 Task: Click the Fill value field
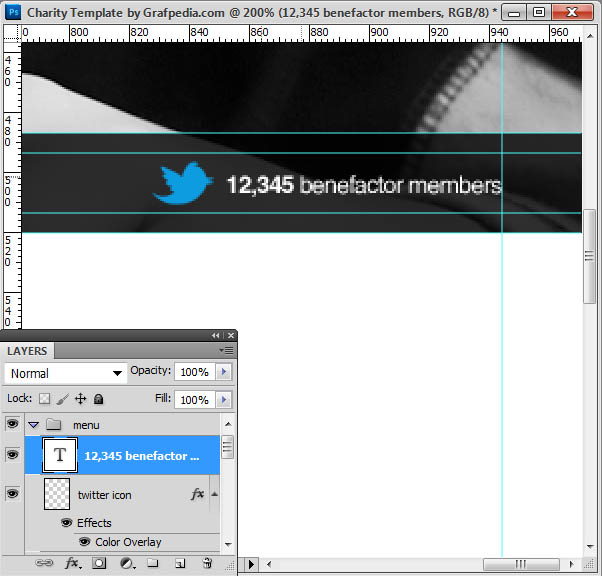(194, 400)
